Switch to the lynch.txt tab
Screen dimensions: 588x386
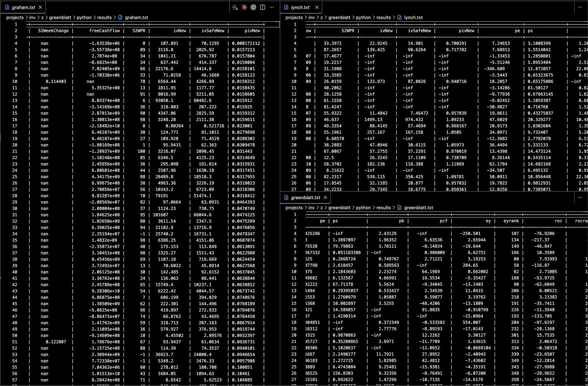pyautogui.click(x=301, y=7)
